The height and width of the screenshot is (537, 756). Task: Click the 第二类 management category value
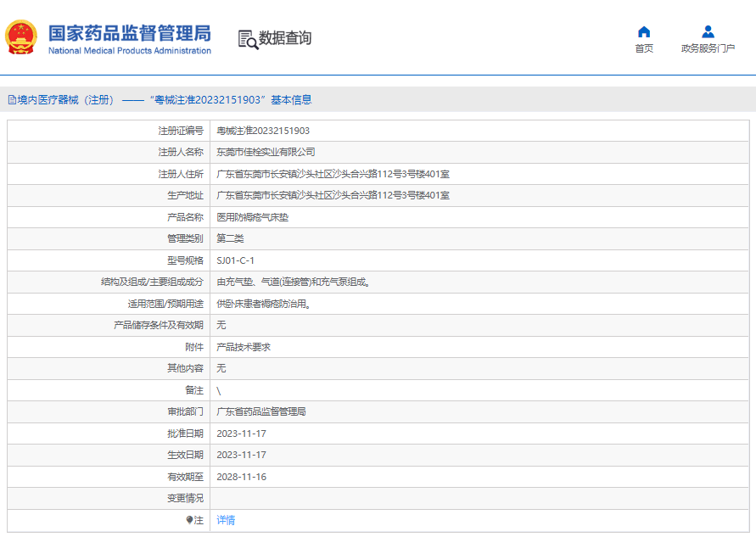point(230,238)
